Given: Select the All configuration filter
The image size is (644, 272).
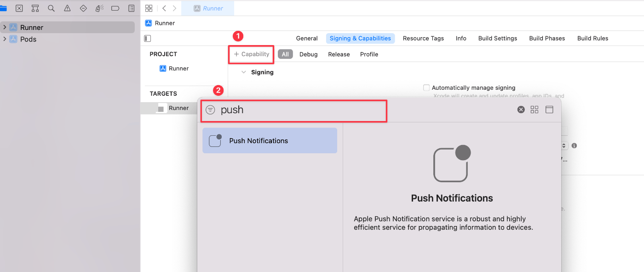Looking at the screenshot, I should [285, 54].
